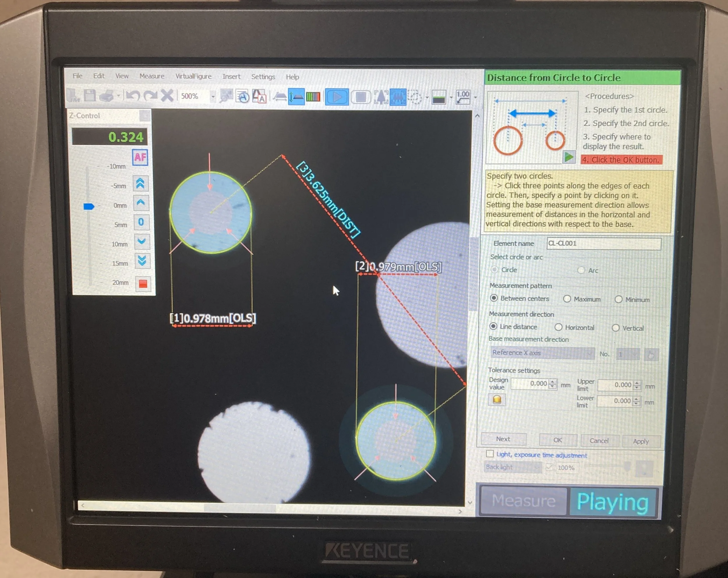Image resolution: width=728 pixels, height=578 pixels.
Task: Open the 500% zoom dropdown
Action: click(x=213, y=97)
